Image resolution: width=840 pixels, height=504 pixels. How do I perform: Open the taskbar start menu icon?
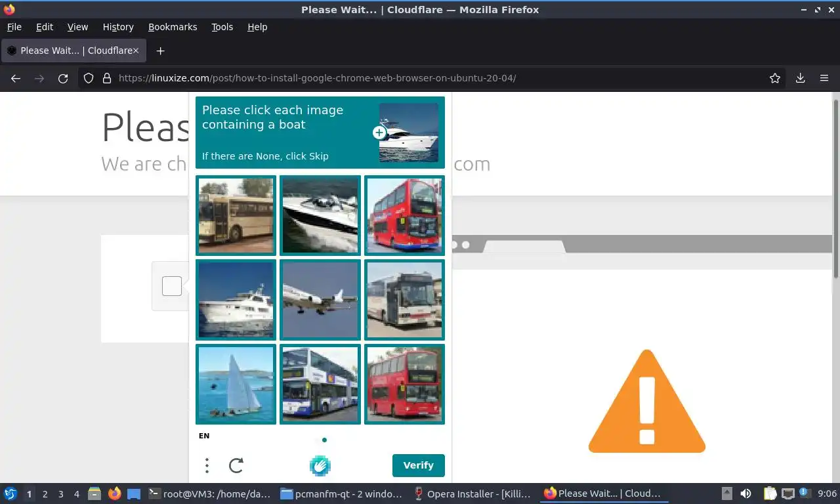(x=10, y=493)
